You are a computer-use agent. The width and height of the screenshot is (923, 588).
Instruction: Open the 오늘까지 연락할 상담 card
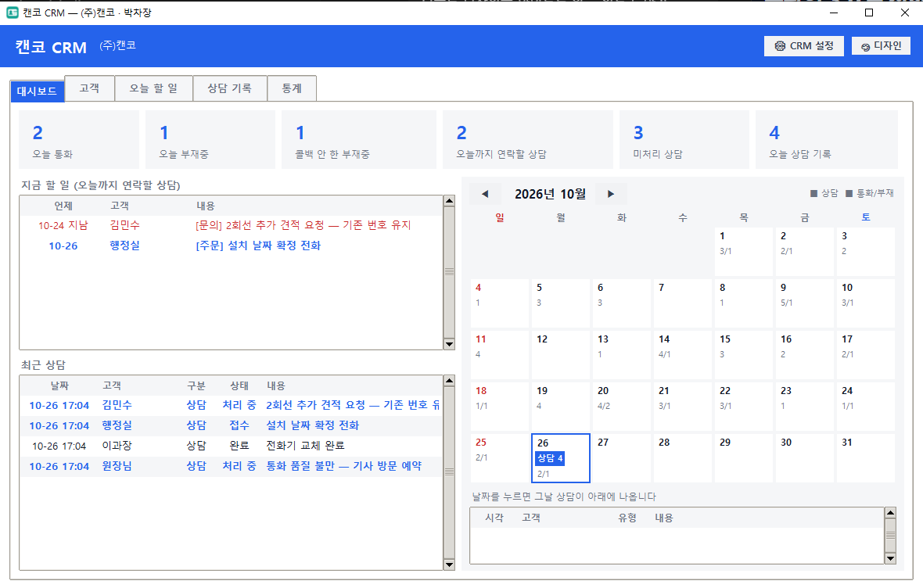527,140
